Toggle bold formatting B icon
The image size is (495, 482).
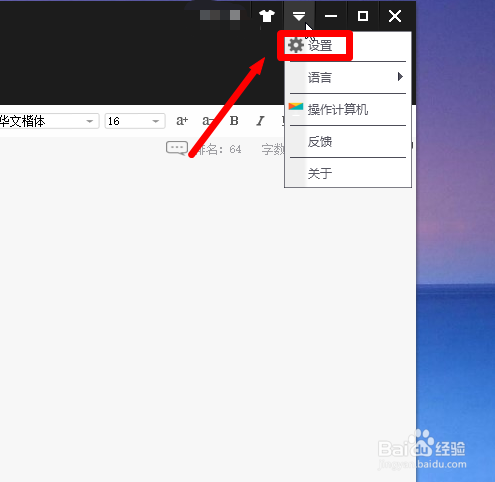234,121
